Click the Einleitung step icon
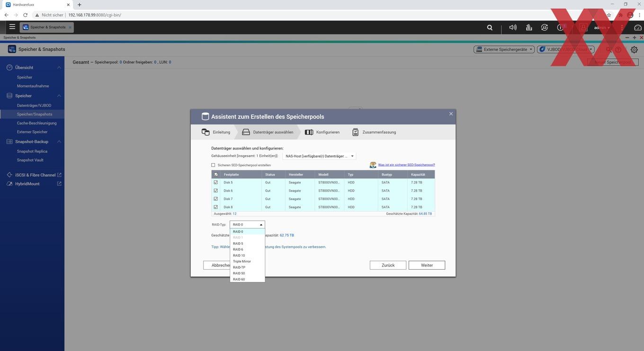Viewport: 644px width, 351px height. [x=205, y=132]
